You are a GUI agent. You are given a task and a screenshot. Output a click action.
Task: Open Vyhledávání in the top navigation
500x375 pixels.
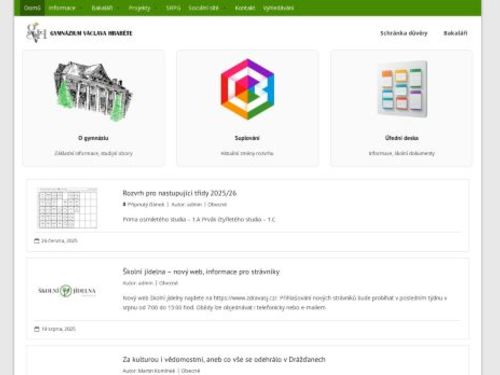pos(278,8)
